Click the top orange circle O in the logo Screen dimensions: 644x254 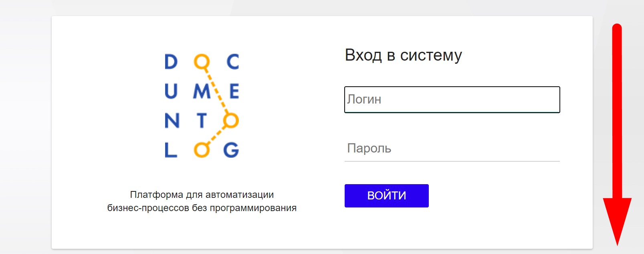[201, 61]
